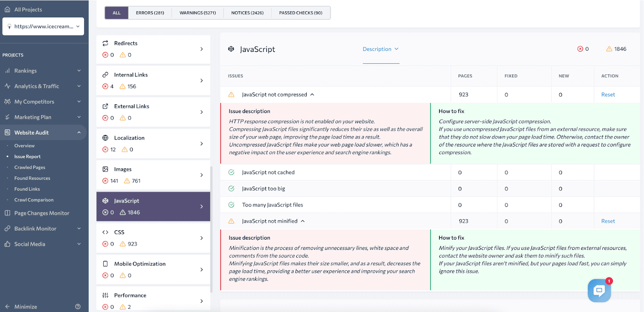The height and width of the screenshot is (312, 644).
Task: Click the Too many JavaScript files row
Action: click(x=430, y=205)
